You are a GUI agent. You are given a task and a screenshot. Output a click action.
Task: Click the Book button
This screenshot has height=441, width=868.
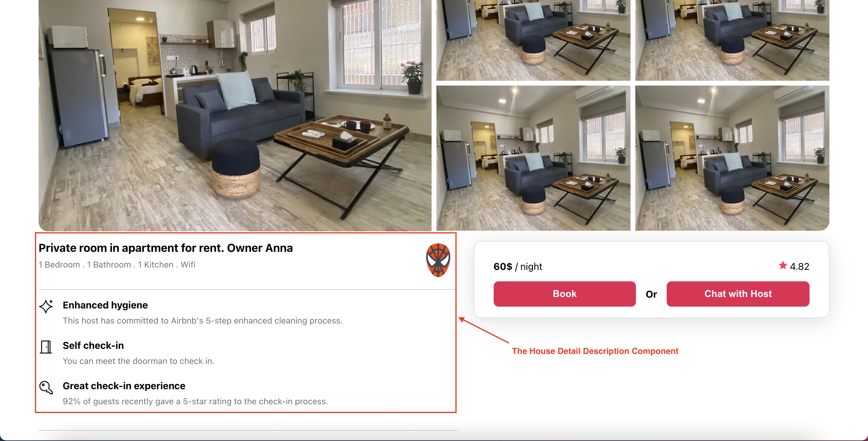565,294
